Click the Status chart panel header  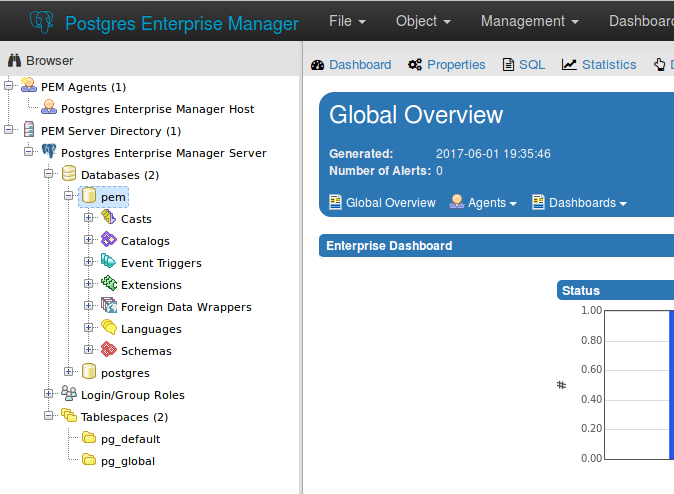click(615, 290)
